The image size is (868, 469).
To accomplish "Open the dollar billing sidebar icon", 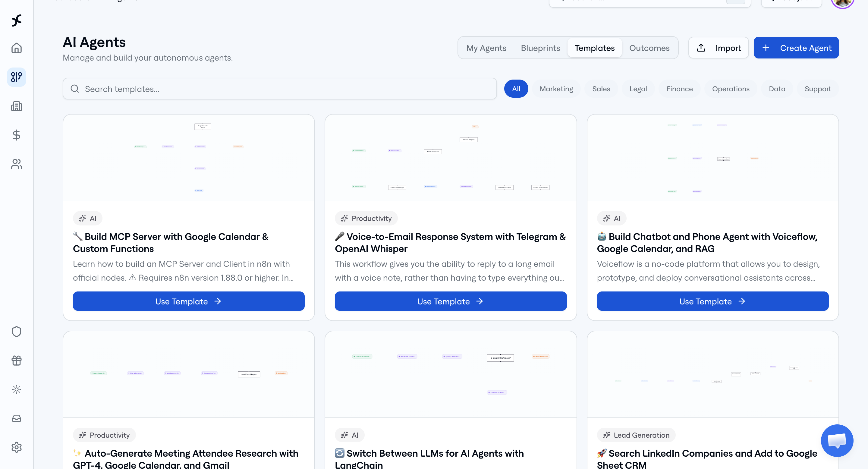I will pyautogui.click(x=17, y=135).
